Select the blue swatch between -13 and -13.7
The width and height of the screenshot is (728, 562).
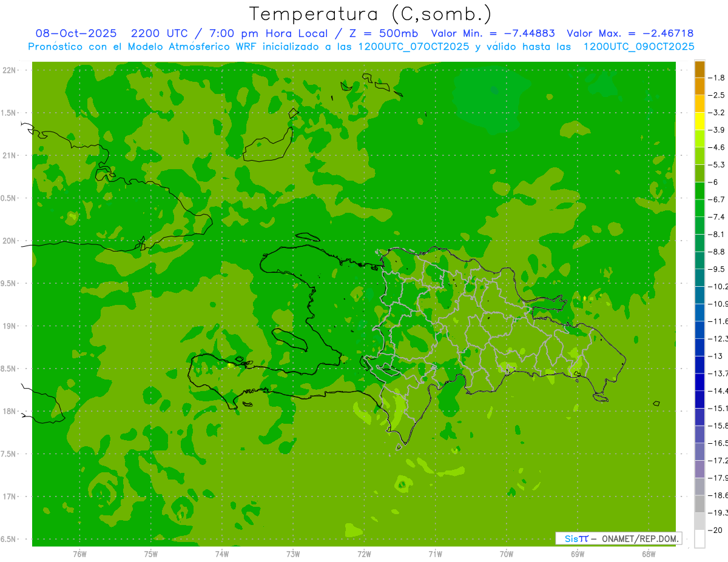(700, 364)
